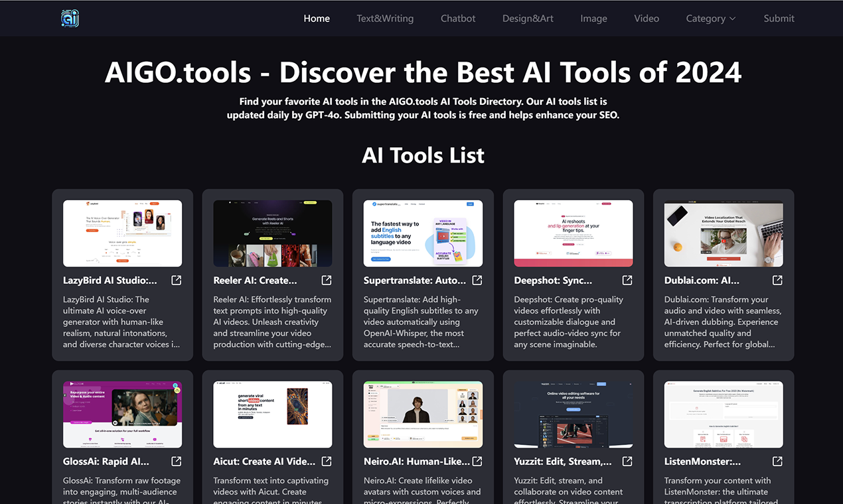Image resolution: width=843 pixels, height=504 pixels.
Task: Select the Video navigation item
Action: click(x=646, y=18)
